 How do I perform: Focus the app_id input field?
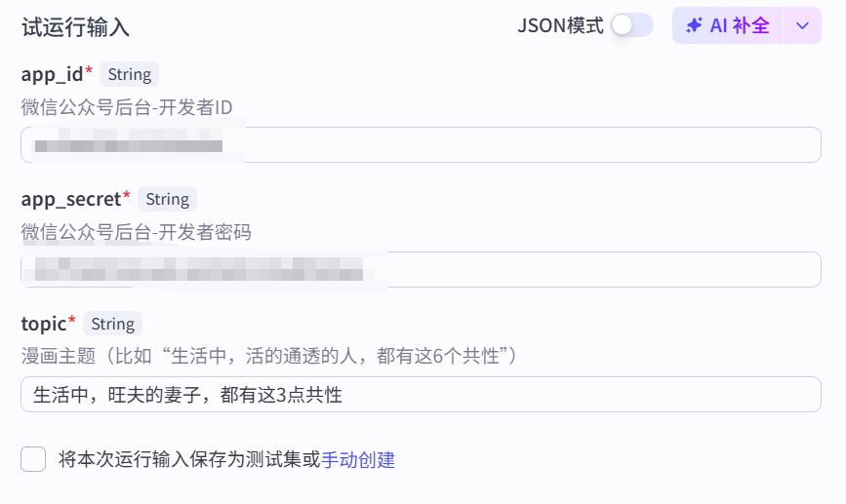[421, 145]
